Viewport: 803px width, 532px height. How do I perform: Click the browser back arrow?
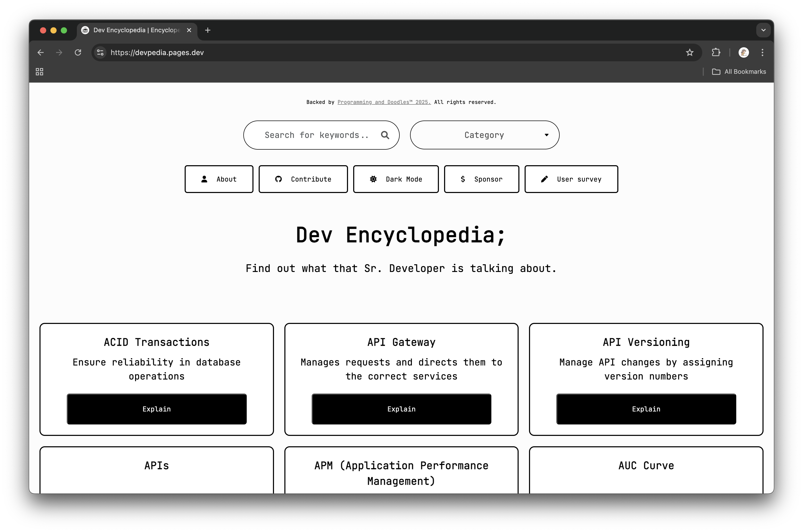41,52
